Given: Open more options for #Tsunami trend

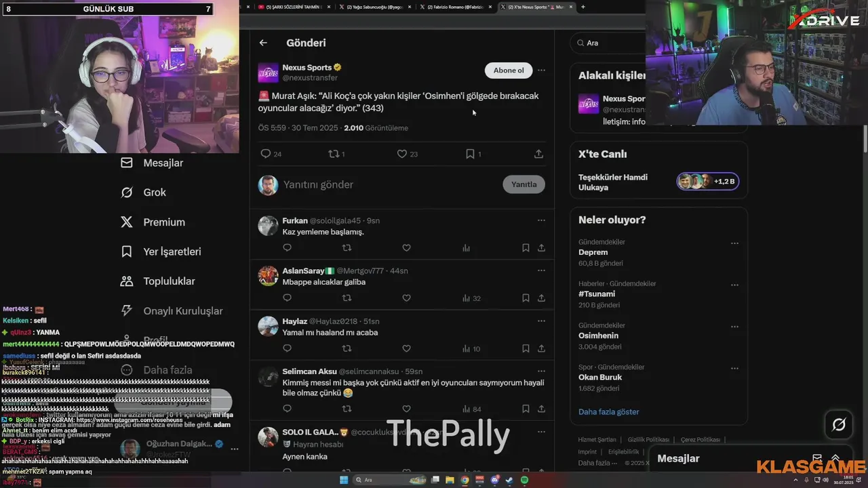Looking at the screenshot, I should tap(734, 285).
